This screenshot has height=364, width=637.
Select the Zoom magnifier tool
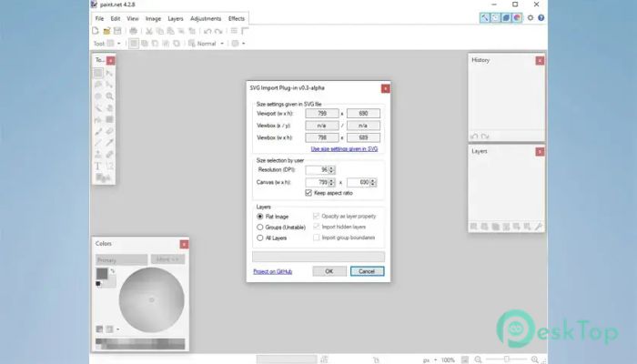tap(109, 96)
